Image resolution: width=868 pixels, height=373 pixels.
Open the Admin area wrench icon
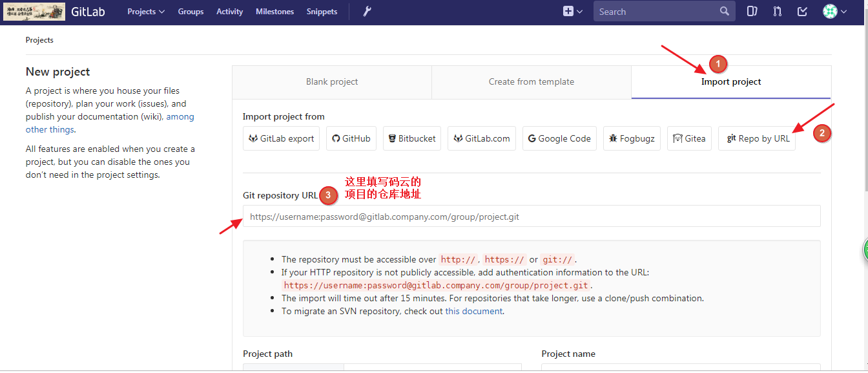pos(367,12)
